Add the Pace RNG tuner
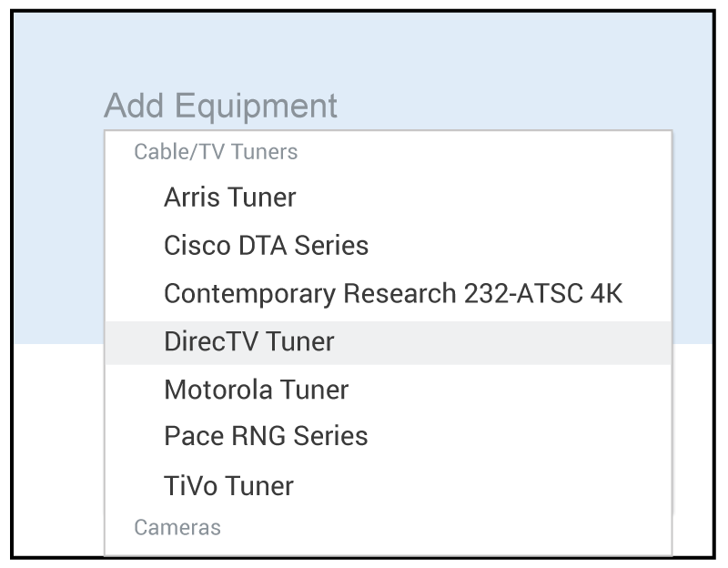728x568 pixels. pos(266,436)
